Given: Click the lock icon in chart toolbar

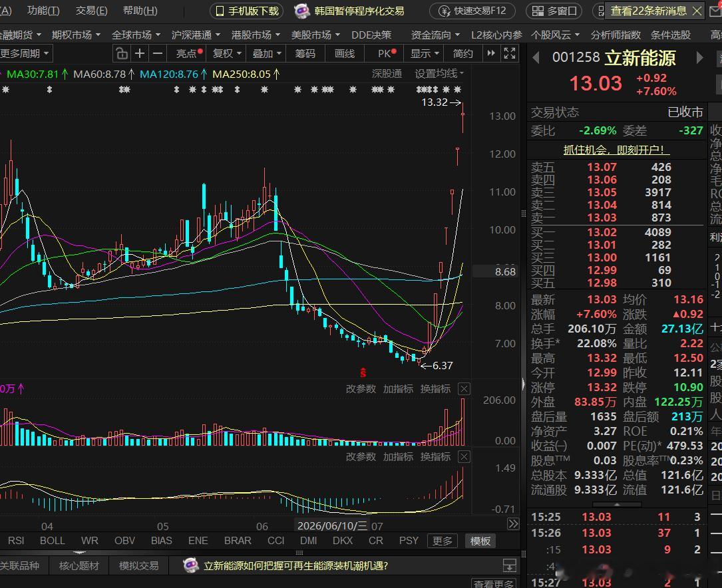Looking at the screenshot, I should point(122,54).
